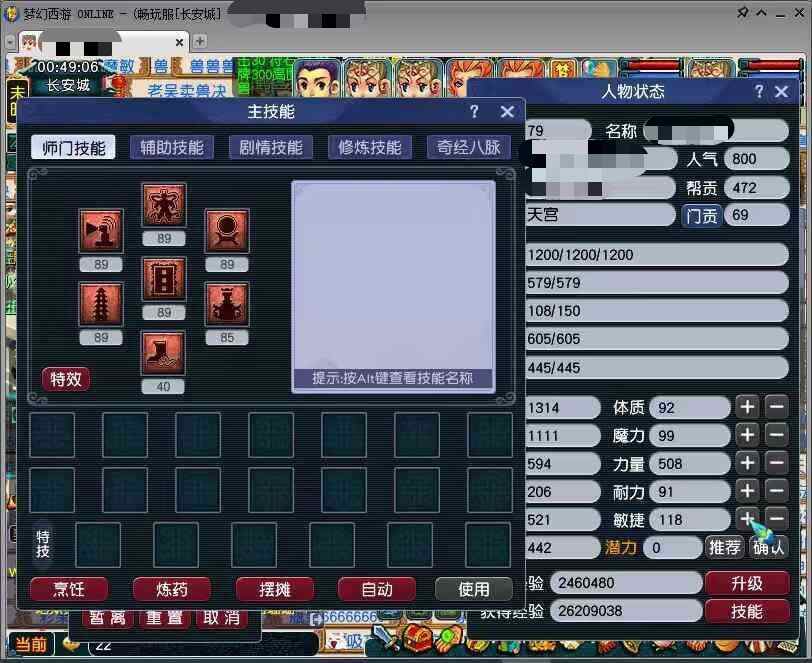Open help in the 人物状态 window
Image resolution: width=812 pixels, height=663 pixels.
tap(759, 92)
